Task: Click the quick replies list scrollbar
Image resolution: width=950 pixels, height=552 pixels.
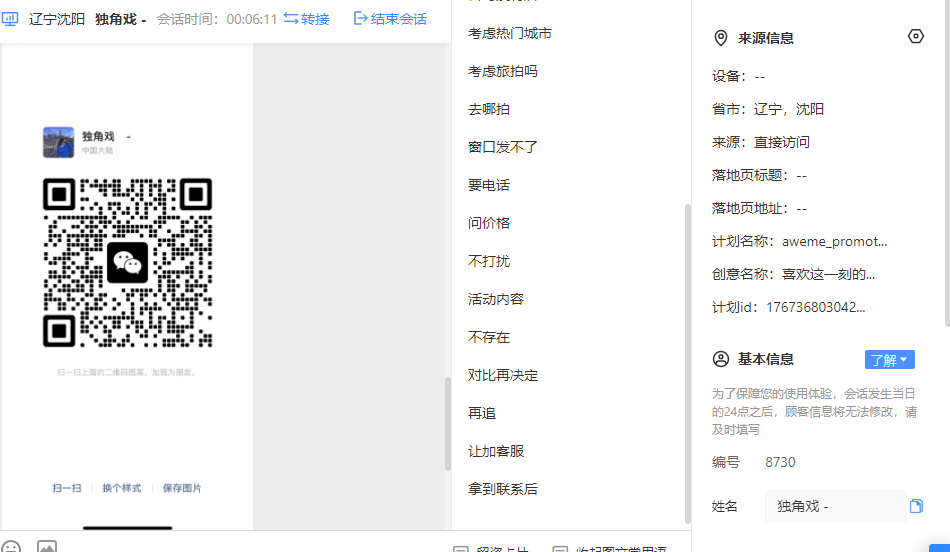Action: [688, 364]
